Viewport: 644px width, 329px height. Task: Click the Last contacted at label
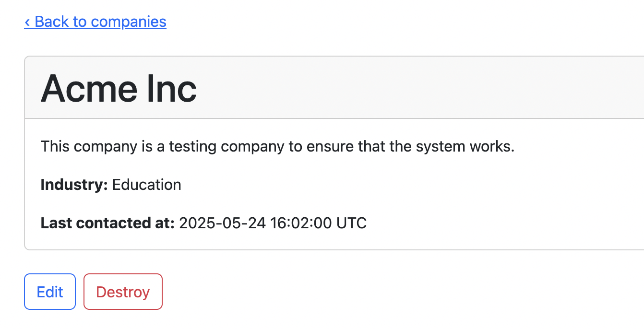107,223
